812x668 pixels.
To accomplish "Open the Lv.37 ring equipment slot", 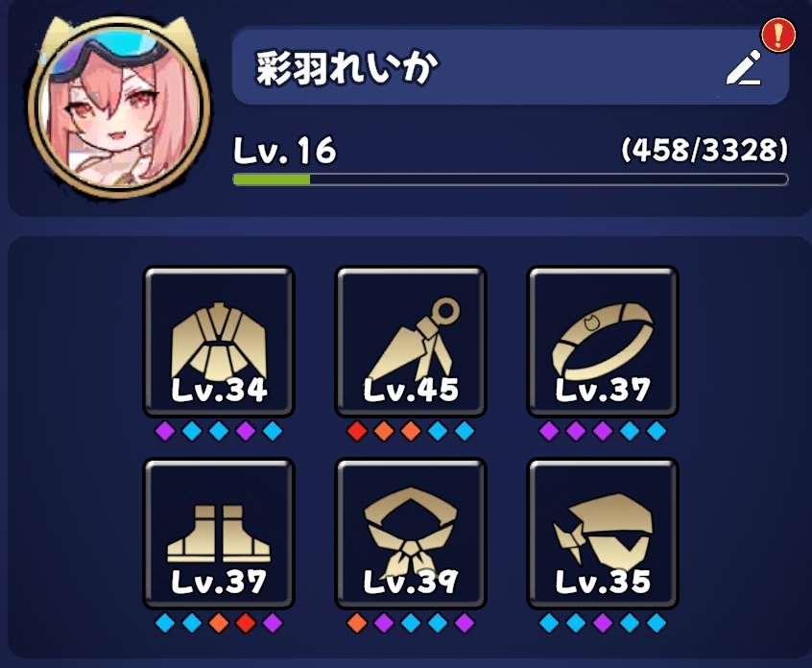I will tap(602, 342).
